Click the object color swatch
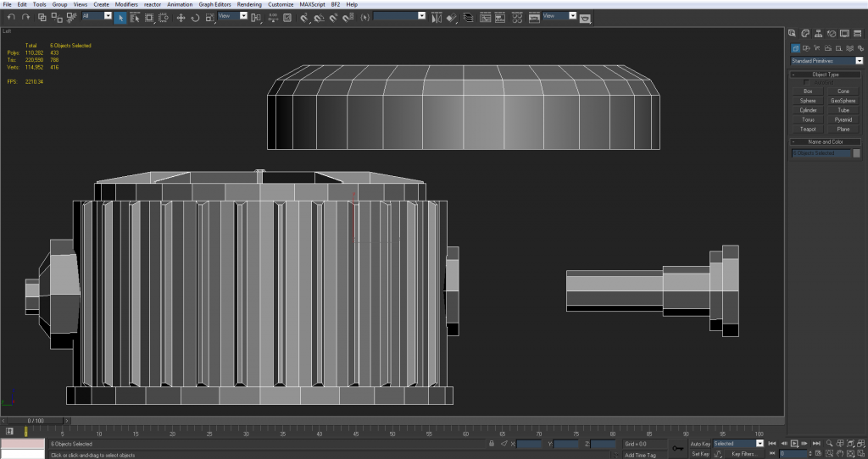Viewport: 868px width, 459px height. pos(856,153)
